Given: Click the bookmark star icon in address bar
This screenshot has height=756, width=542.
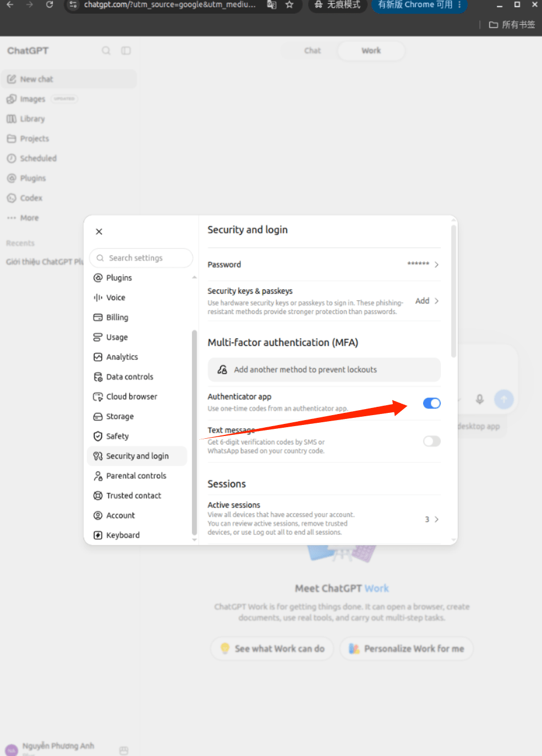Looking at the screenshot, I should coord(289,4).
